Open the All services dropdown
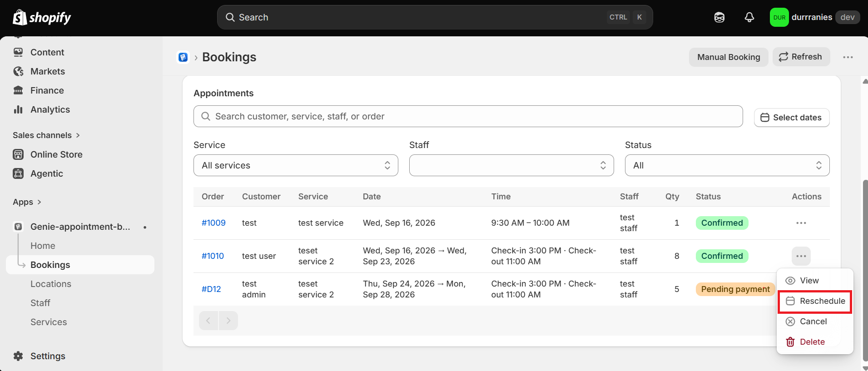 tap(296, 165)
